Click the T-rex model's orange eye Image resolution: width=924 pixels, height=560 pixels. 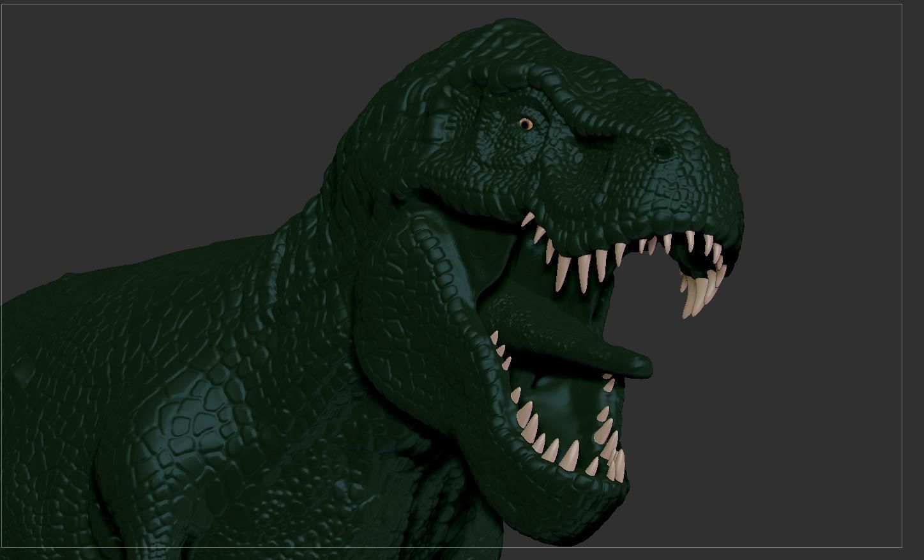pyautogui.click(x=526, y=124)
